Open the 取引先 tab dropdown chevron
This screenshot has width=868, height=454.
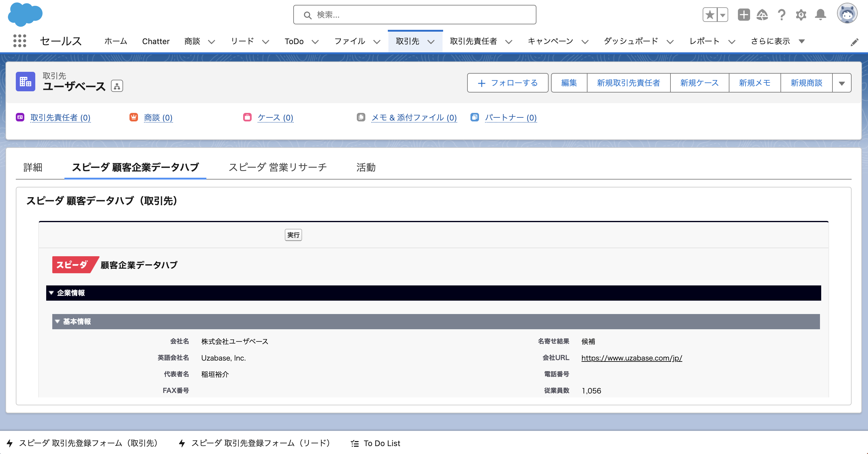[431, 42]
